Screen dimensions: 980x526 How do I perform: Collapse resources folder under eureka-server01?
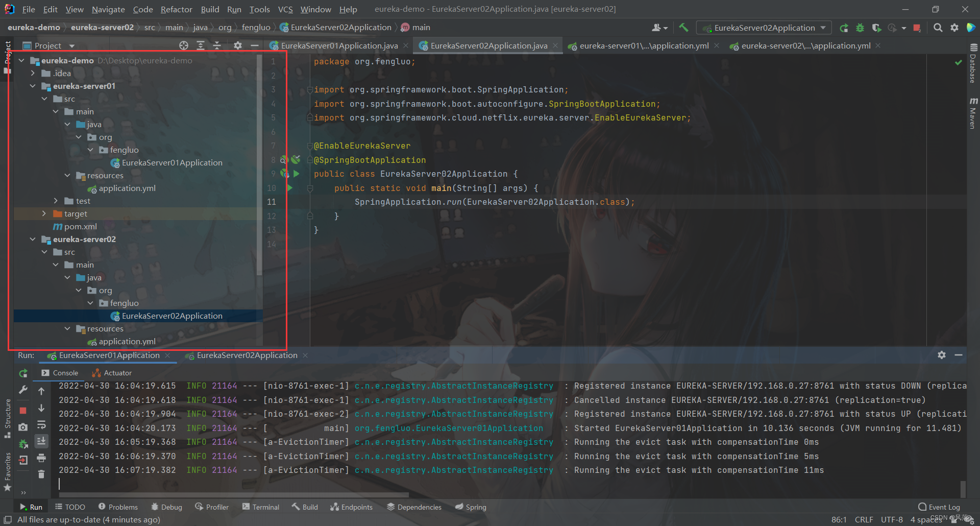67,175
